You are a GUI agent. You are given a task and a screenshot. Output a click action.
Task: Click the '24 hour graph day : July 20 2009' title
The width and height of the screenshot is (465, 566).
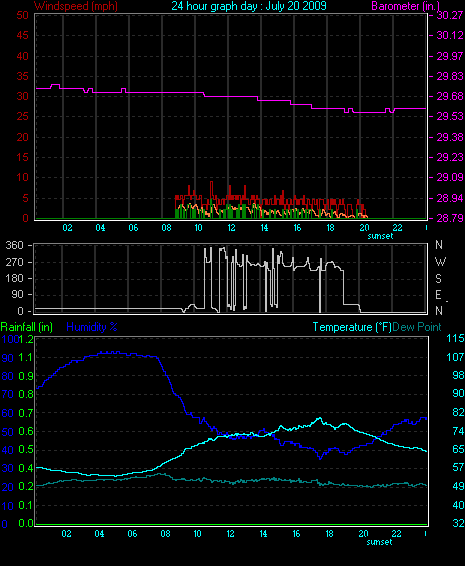pyautogui.click(x=249, y=6)
